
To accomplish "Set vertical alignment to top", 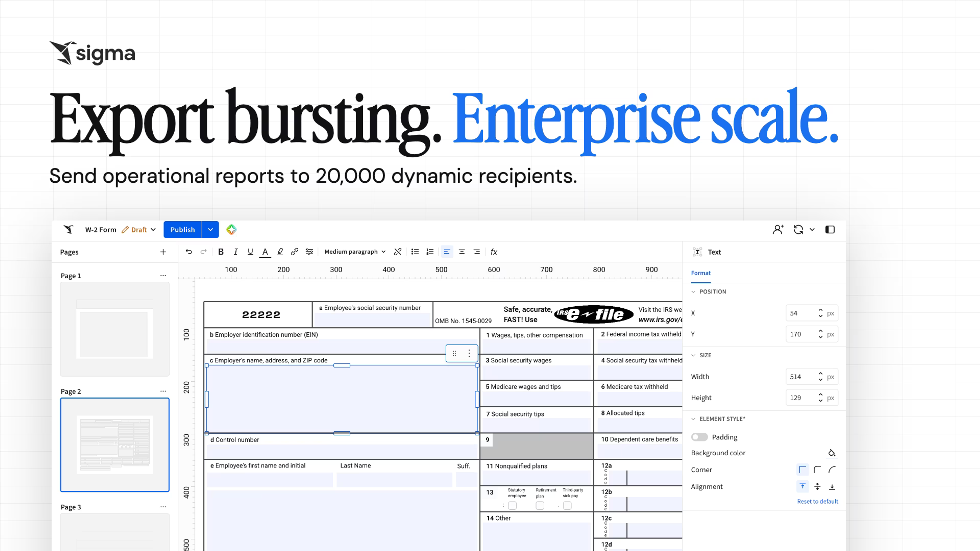I will click(802, 486).
